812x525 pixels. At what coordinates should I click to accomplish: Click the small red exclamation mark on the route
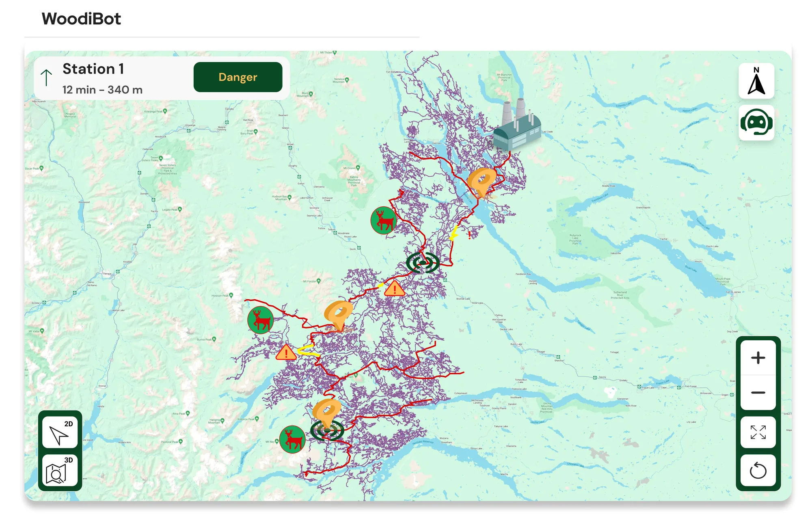click(470, 235)
